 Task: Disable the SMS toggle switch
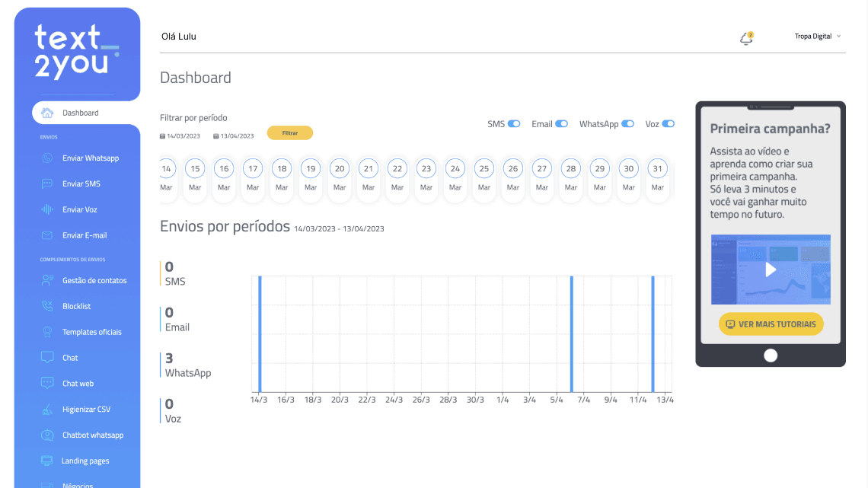click(x=514, y=124)
